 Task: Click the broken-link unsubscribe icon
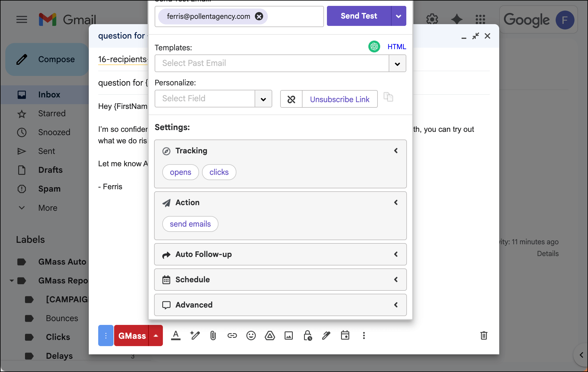[x=291, y=99]
